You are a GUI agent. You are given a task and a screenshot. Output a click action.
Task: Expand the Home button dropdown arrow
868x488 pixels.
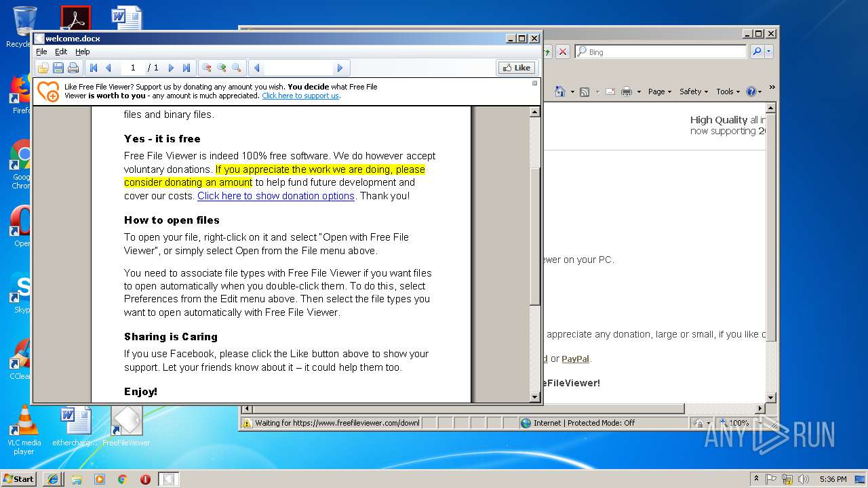click(x=572, y=91)
